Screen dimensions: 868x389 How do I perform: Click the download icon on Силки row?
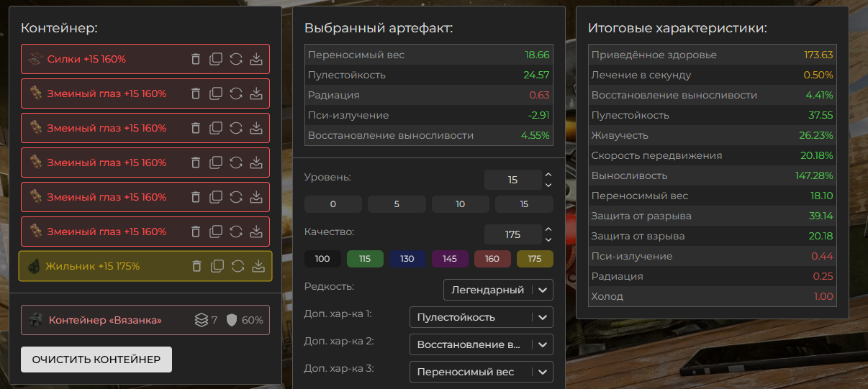click(256, 59)
